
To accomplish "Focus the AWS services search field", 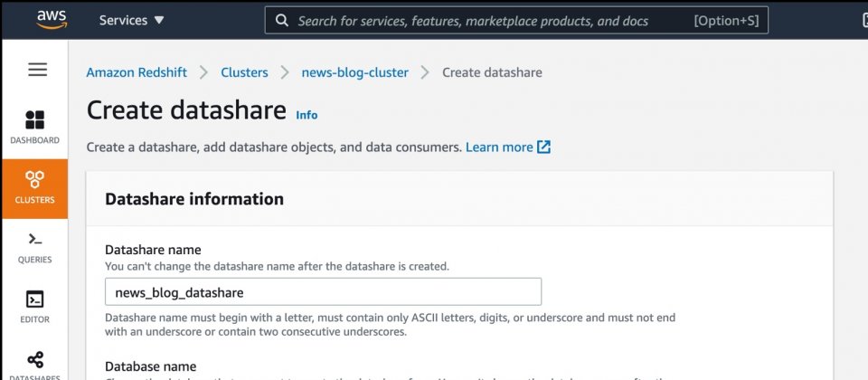I will tap(516, 21).
